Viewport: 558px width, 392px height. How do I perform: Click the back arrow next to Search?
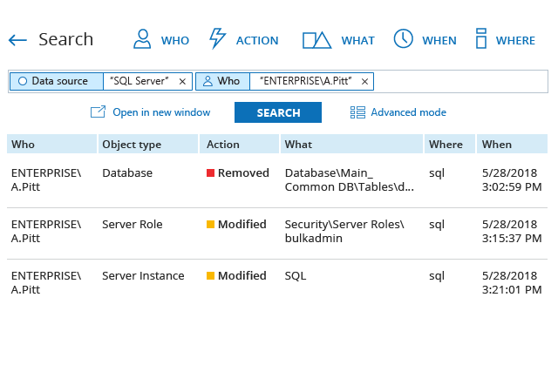[17, 40]
